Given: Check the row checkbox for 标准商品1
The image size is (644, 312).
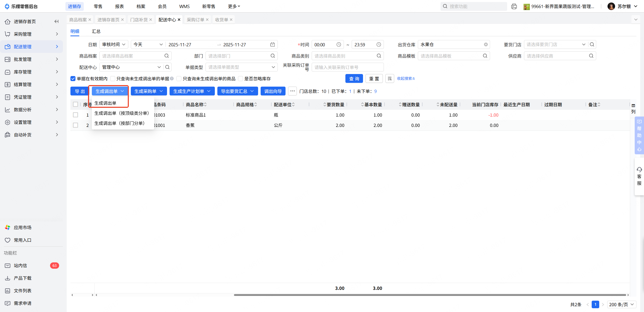Looking at the screenshot, I should tap(75, 115).
